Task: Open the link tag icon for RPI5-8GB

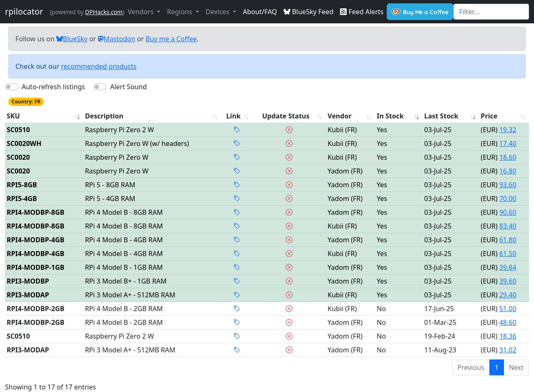Action: click(237, 185)
